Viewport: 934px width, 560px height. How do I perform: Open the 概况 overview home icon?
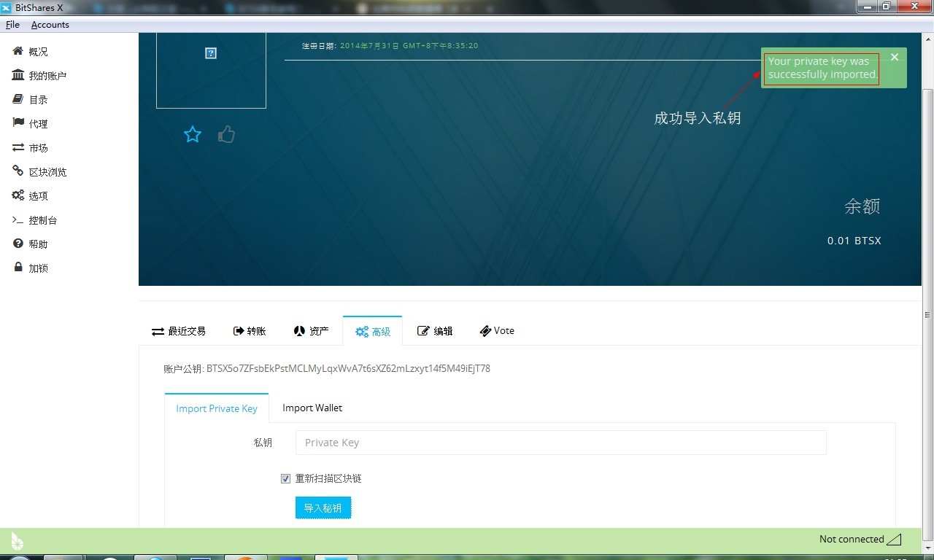tap(18, 52)
